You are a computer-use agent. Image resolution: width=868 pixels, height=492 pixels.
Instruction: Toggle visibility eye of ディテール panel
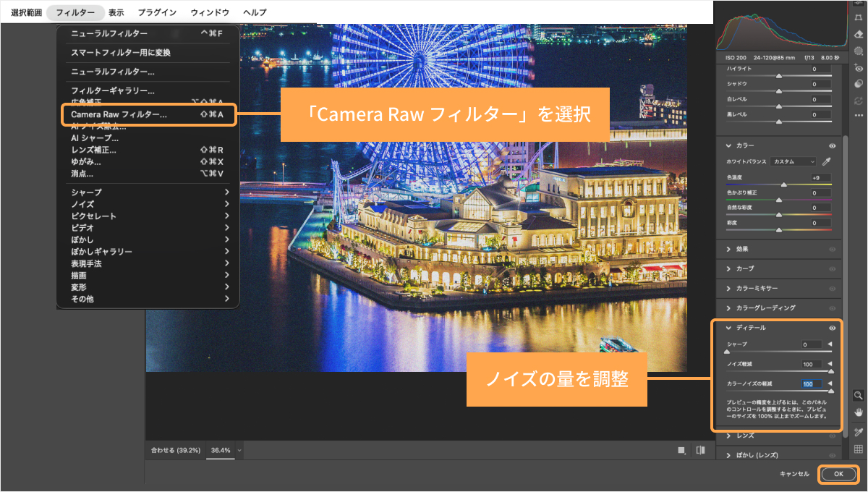(832, 328)
